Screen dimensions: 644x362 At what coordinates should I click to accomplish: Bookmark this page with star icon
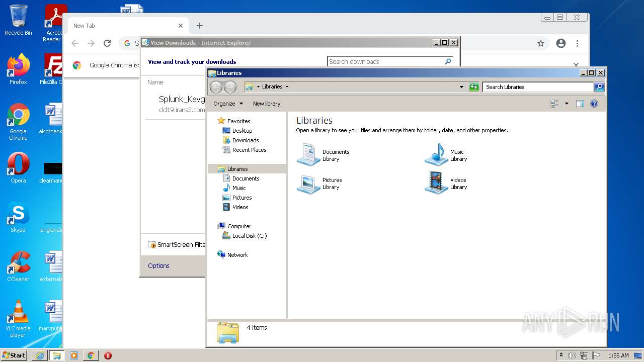(x=541, y=44)
